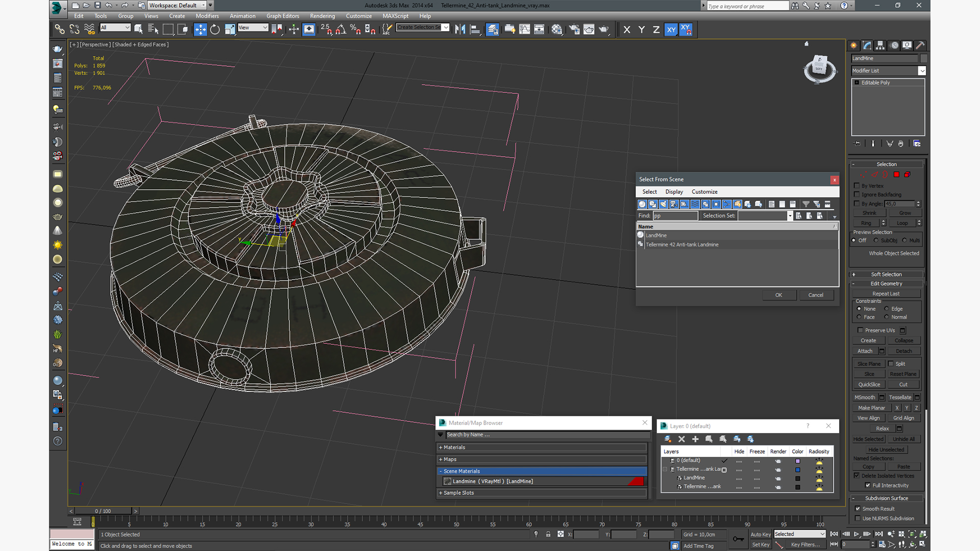Click the blue color swatch of Tellermine layer
980x551 pixels.
click(x=798, y=469)
